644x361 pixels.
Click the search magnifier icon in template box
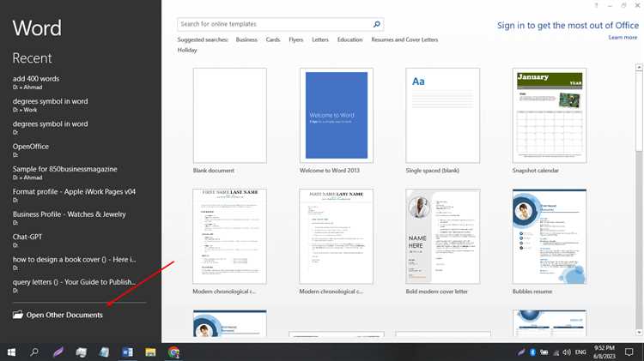coord(376,25)
